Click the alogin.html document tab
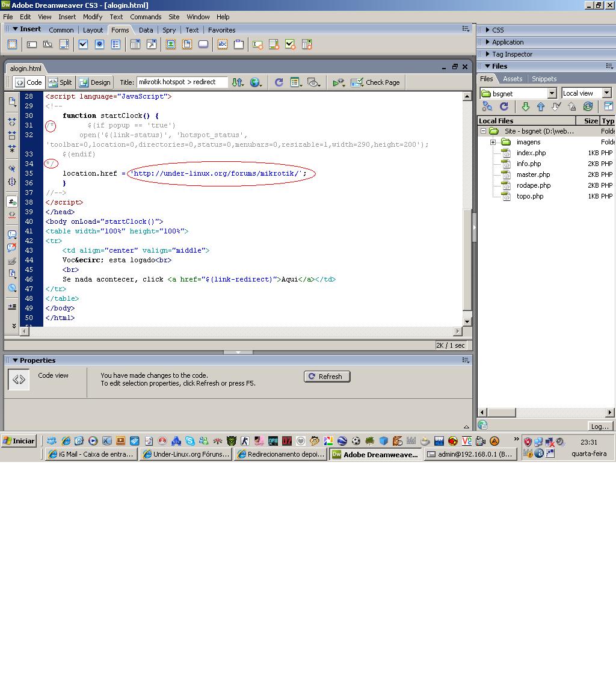Viewport: 616px width, 687px height. (x=26, y=69)
